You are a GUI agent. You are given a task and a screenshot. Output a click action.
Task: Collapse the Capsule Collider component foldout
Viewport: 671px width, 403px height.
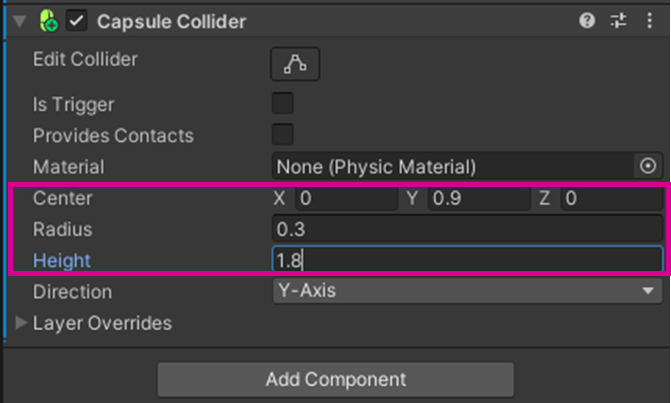coord(17,21)
